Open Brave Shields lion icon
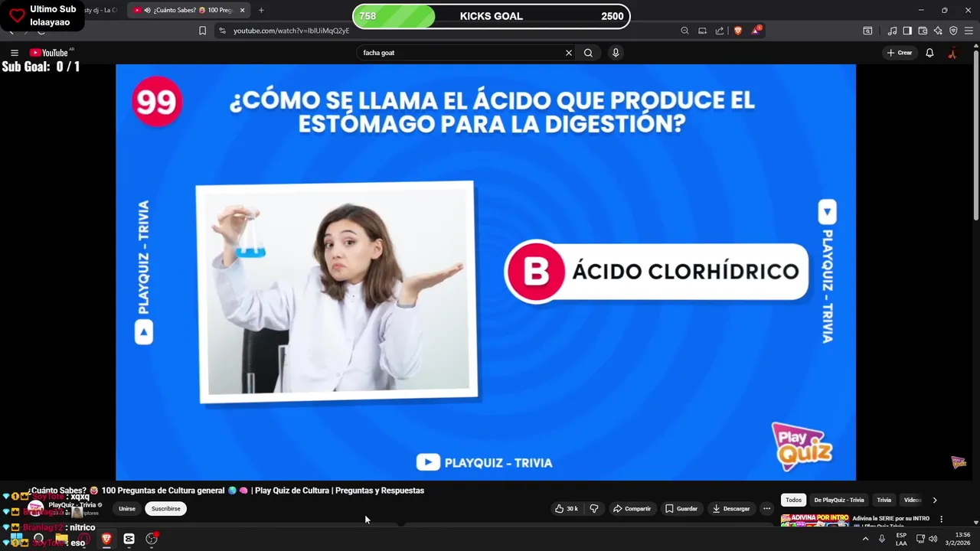The image size is (980, 551). click(738, 31)
